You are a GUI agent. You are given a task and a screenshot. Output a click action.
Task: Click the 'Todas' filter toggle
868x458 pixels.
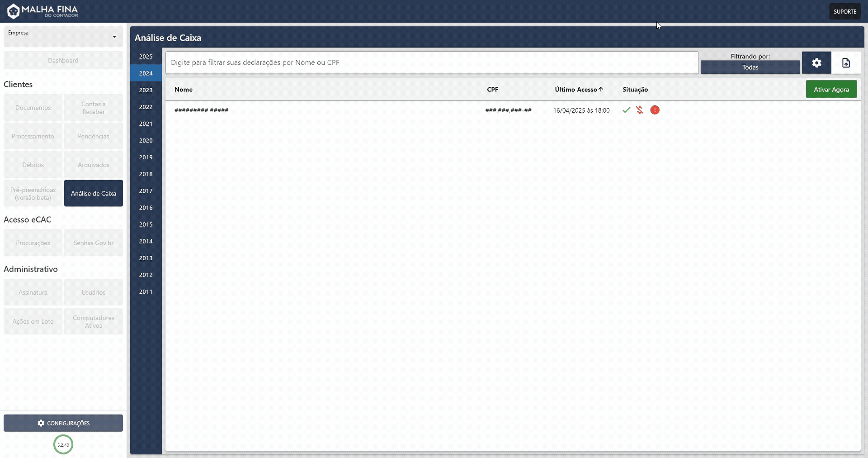750,67
